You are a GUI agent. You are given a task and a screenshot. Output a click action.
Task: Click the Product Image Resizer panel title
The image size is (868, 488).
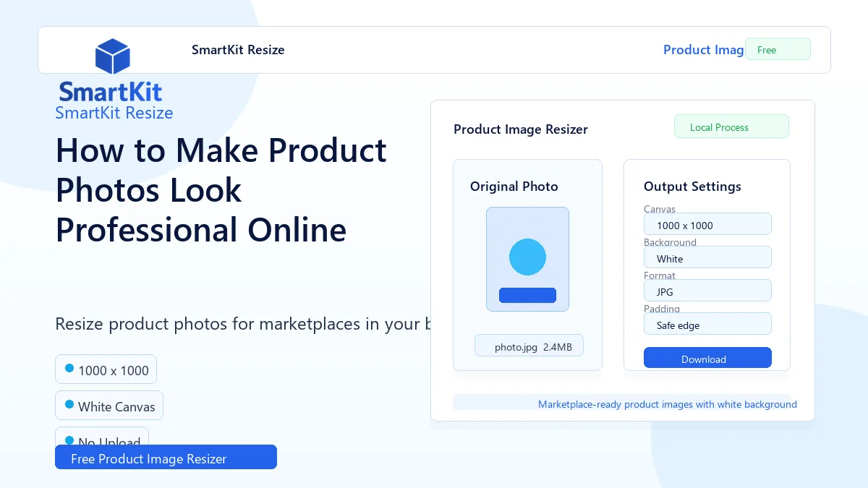click(x=521, y=129)
